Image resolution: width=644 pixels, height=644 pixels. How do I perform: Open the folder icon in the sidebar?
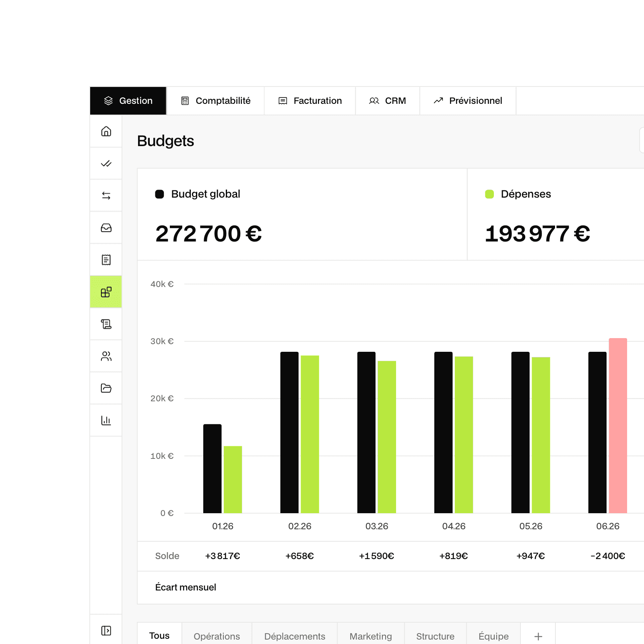[x=106, y=388]
